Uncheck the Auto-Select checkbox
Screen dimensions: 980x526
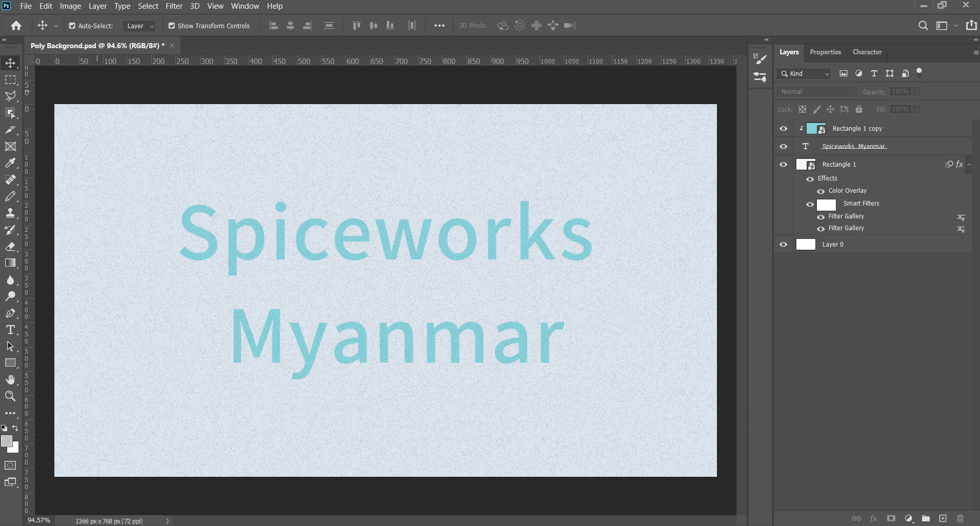point(72,26)
